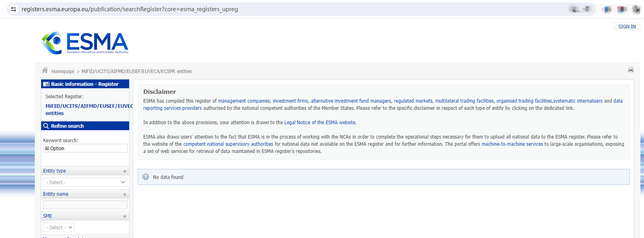The image size is (644, 238).
Task: Click the printer icon
Action: (x=630, y=70)
